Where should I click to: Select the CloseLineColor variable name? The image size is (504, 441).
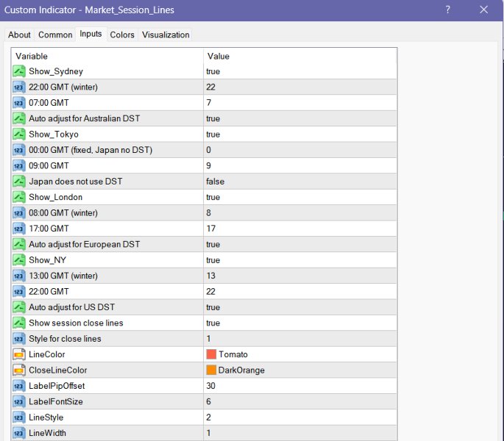[x=58, y=370]
